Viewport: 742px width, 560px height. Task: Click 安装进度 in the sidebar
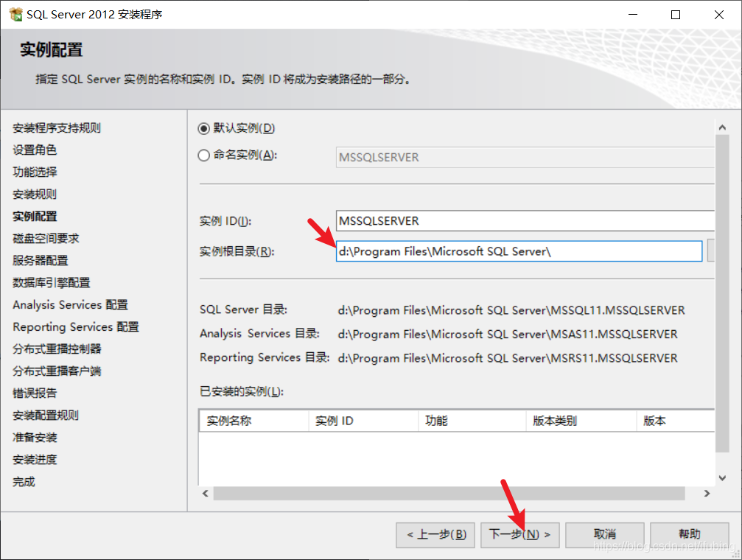coord(35,460)
